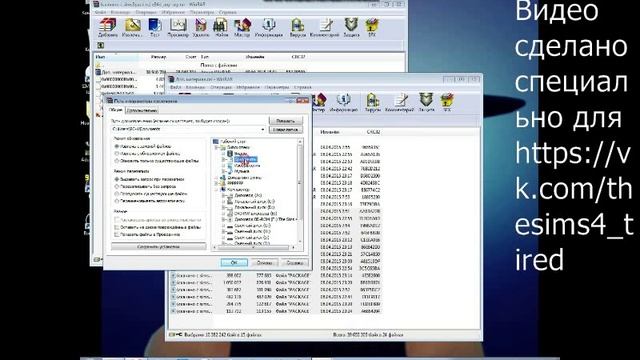Viewport: 640px width, 360px height.
Task: Open the Файл menu in back WinRAR window
Action: coord(100,13)
